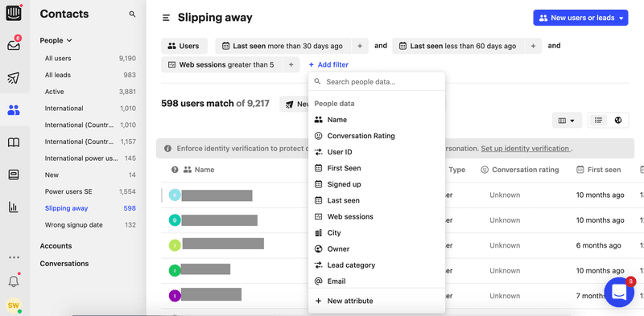Image resolution: width=644 pixels, height=316 pixels.
Task: Focus the Search people data field
Action: (377, 82)
